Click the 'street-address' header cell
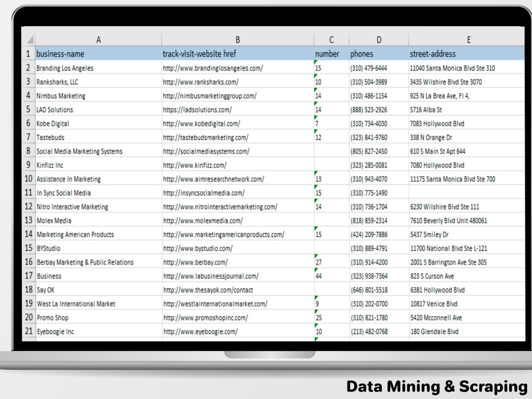Screen dimensions: 532x399 (467, 54)
